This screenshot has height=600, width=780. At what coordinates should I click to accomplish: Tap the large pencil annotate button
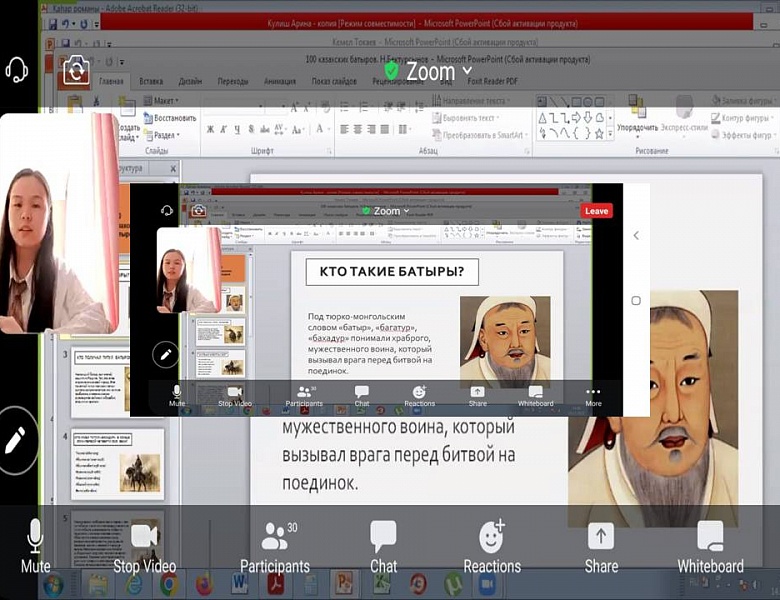point(17,440)
